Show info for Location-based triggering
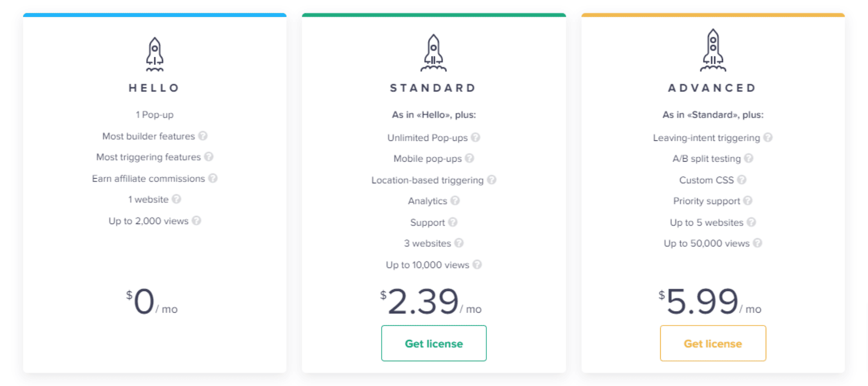The height and width of the screenshot is (386, 868). (492, 180)
